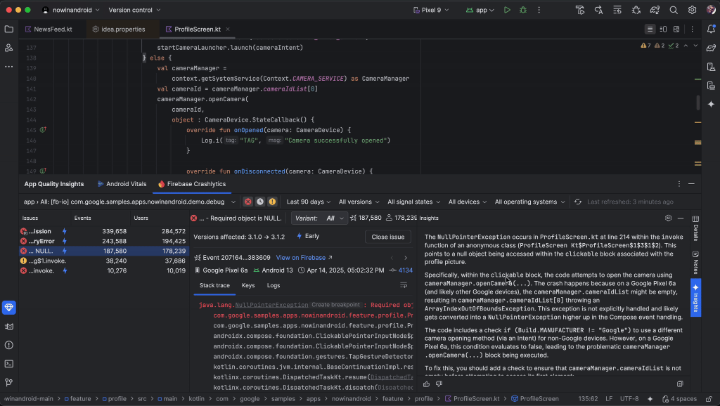Toggle ANR clock filter
Screen dimensions: 720x406
pos(260,202)
